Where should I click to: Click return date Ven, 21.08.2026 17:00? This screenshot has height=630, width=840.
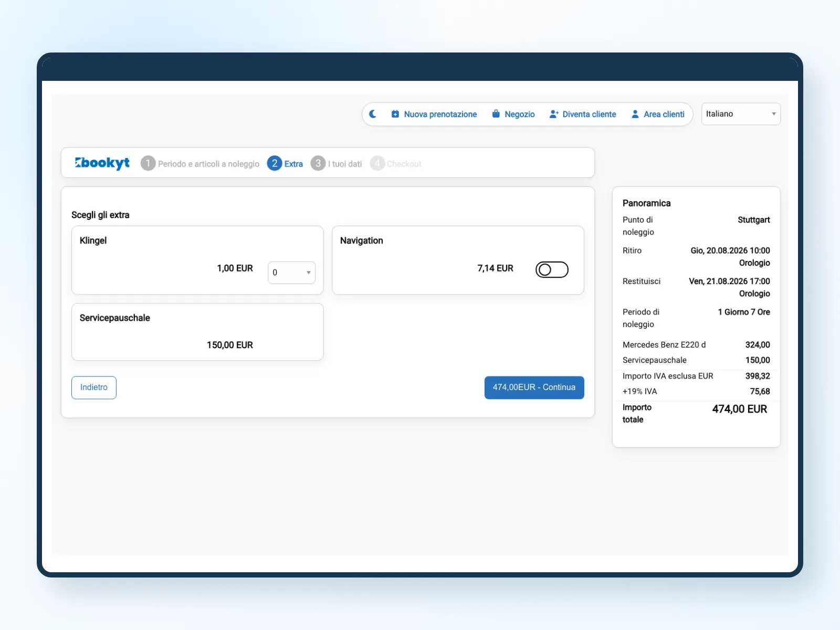click(729, 281)
